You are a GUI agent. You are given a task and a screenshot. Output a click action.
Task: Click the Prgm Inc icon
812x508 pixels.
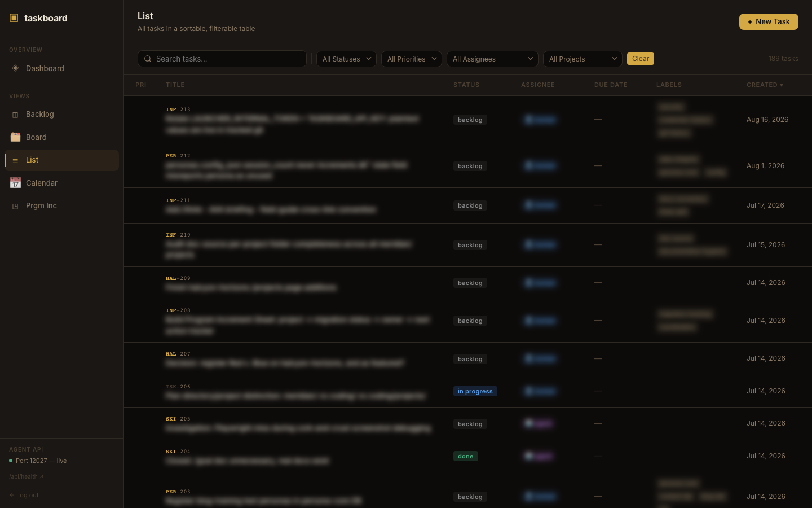(x=15, y=206)
